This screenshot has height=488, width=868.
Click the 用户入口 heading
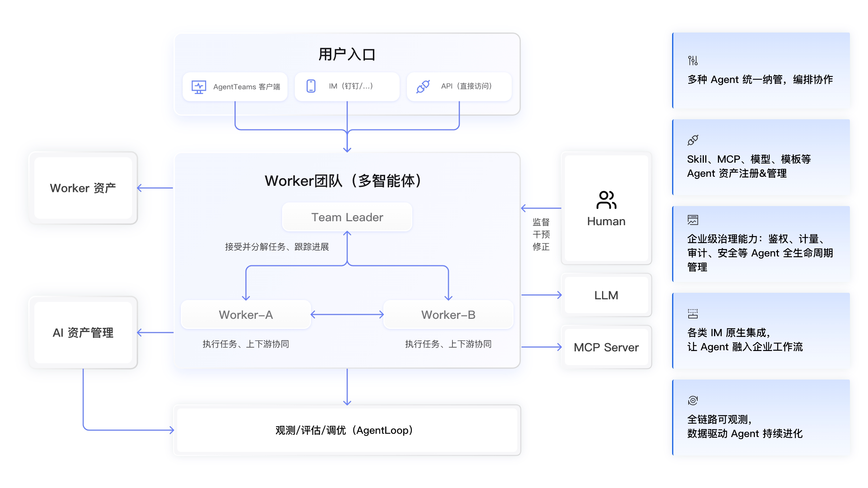347,54
